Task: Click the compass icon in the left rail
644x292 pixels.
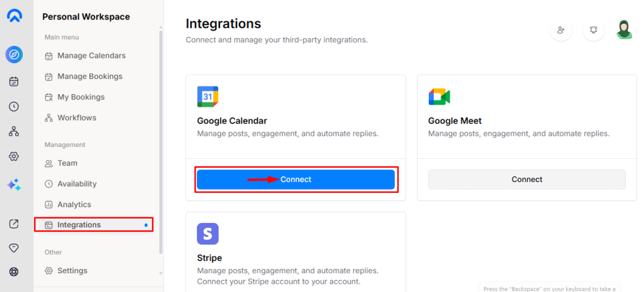Action: (14, 55)
